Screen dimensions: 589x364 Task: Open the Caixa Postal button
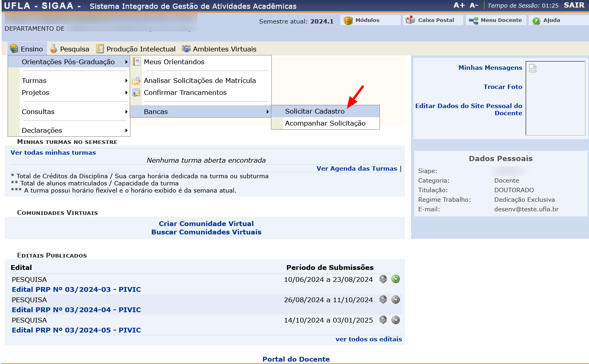(x=433, y=20)
